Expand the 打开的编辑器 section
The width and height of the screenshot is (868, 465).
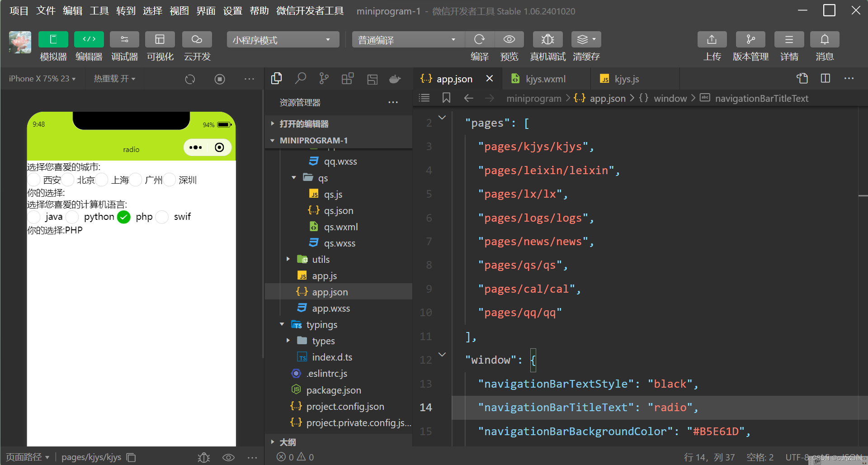pyautogui.click(x=339, y=123)
